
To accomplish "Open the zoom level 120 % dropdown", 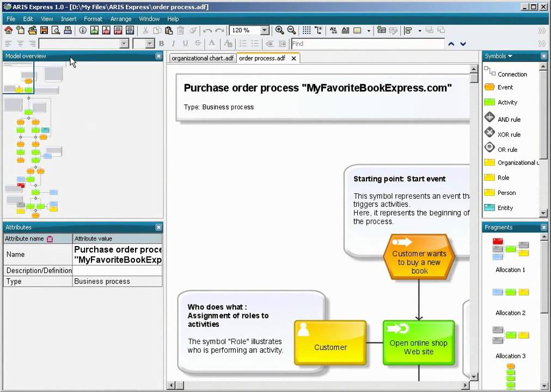I will click(x=265, y=30).
